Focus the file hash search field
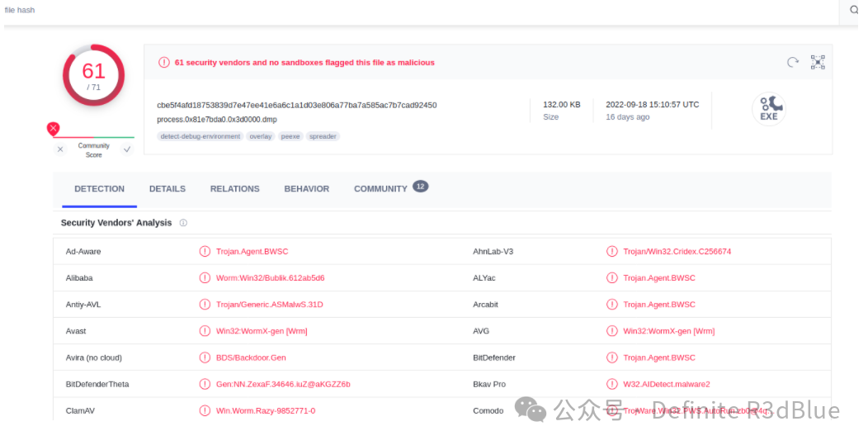This screenshot has height=445, width=868. (x=422, y=11)
